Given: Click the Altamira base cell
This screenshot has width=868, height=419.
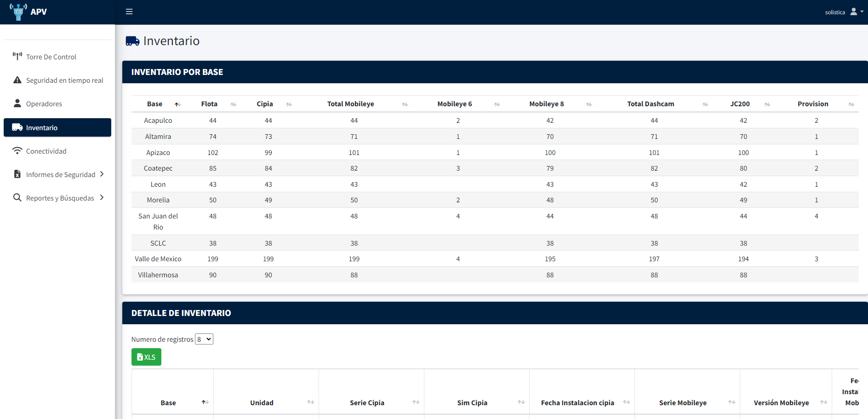Looking at the screenshot, I should click(158, 137).
